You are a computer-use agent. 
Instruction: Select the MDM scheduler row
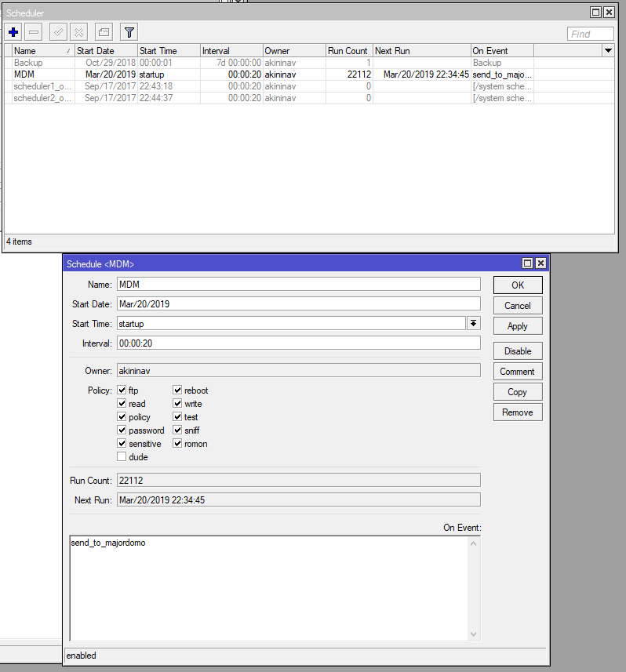pos(309,74)
